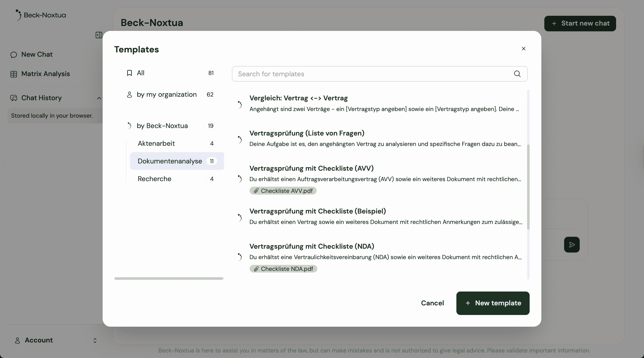Image resolution: width=644 pixels, height=358 pixels.
Task: Expand the Account menu chevrons
Action: tap(95, 340)
